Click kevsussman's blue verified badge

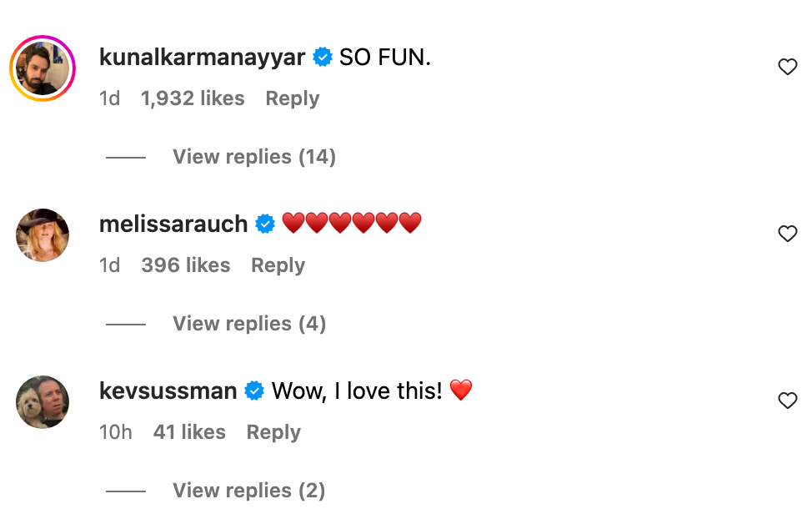point(253,391)
